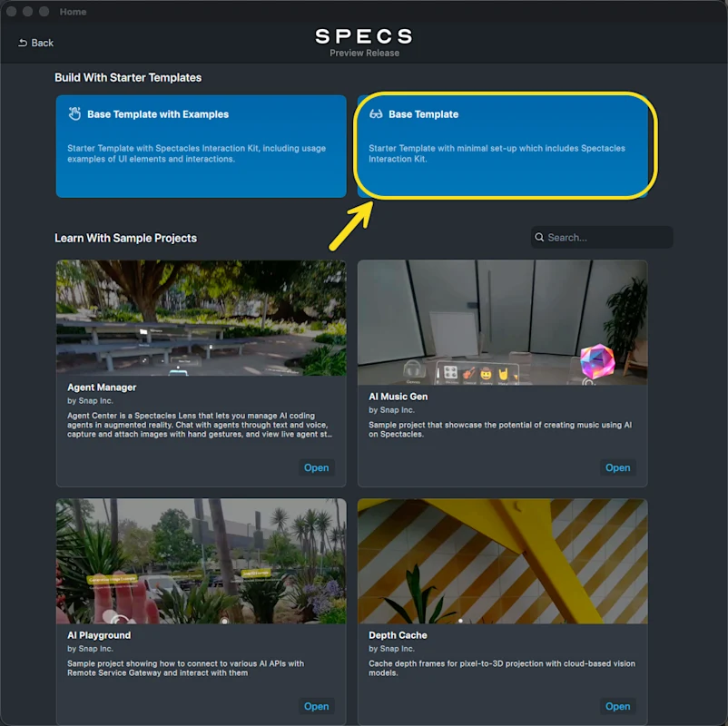Click the Agent Manager title text

pos(102,388)
